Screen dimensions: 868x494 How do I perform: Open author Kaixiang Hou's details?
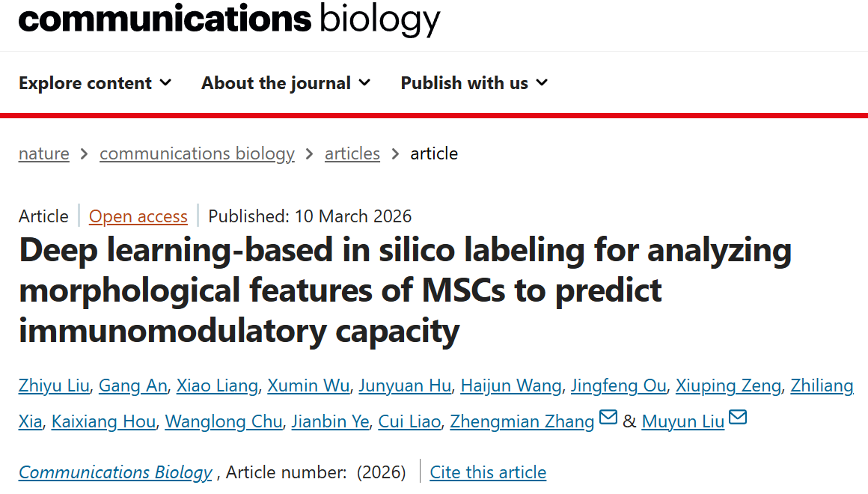coord(104,421)
